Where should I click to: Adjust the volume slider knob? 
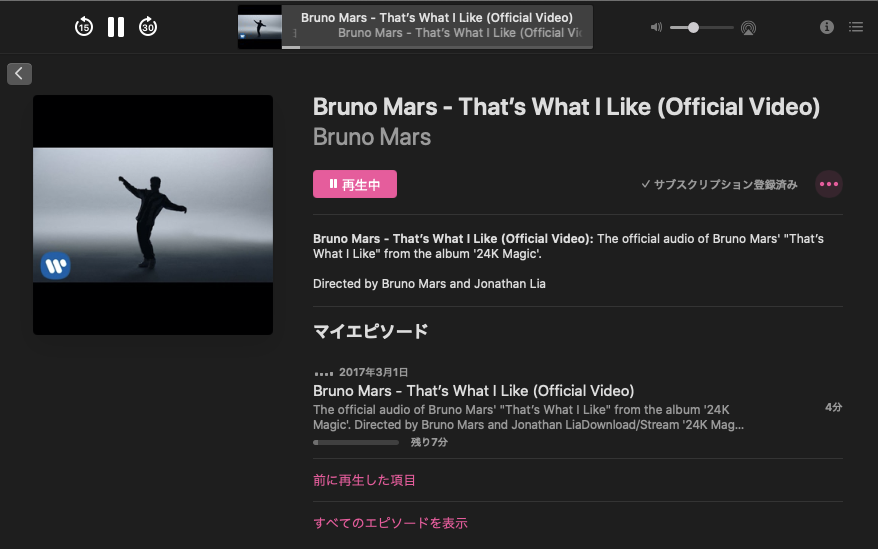point(693,27)
